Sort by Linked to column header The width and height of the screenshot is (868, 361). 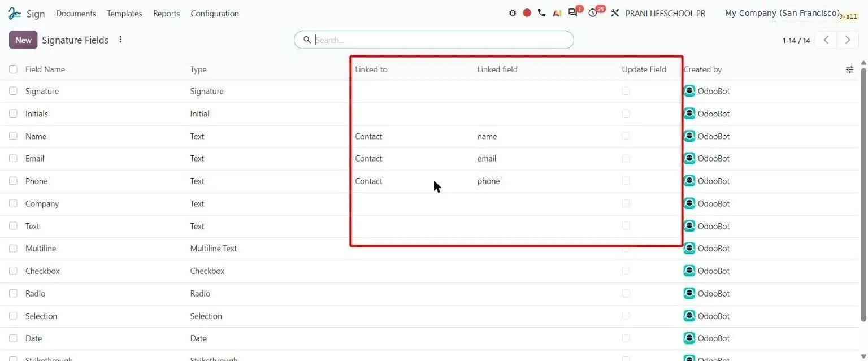point(371,69)
